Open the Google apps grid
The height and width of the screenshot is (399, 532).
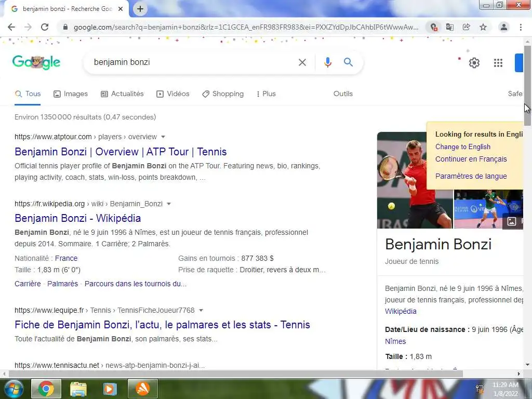click(x=498, y=63)
